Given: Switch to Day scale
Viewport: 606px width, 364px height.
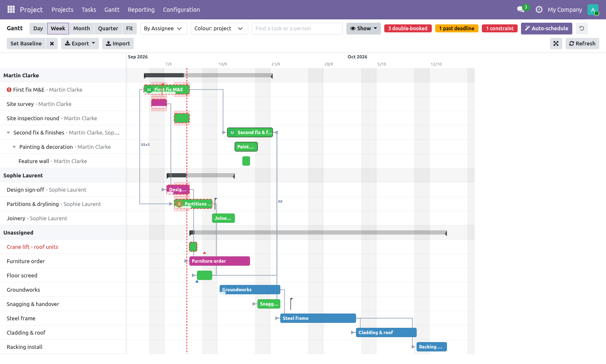Looking at the screenshot, I should point(38,29).
